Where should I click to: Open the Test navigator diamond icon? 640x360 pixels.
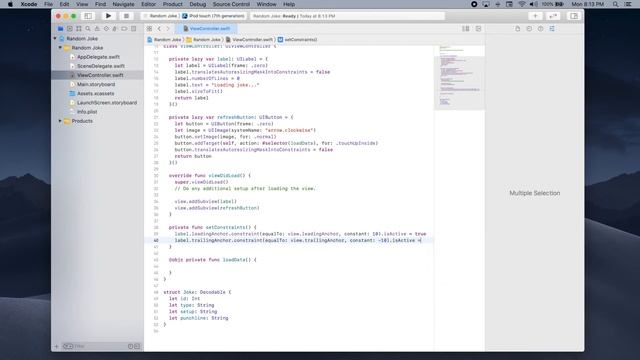click(106, 29)
